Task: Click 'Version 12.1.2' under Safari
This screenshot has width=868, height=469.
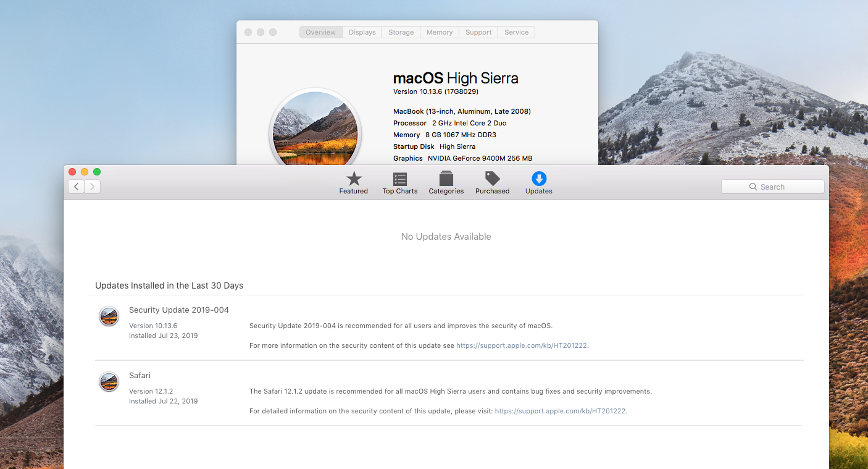Action: pos(151,391)
